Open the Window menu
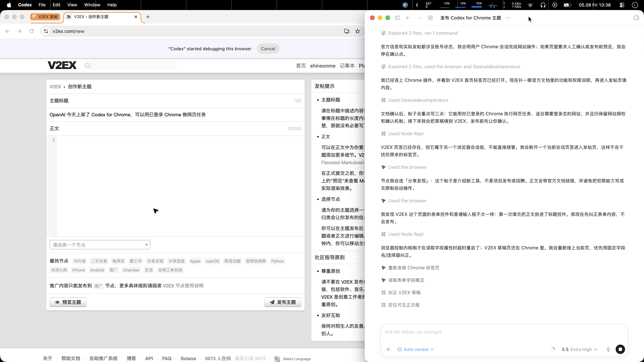The width and height of the screenshot is (644, 362). (92, 5)
